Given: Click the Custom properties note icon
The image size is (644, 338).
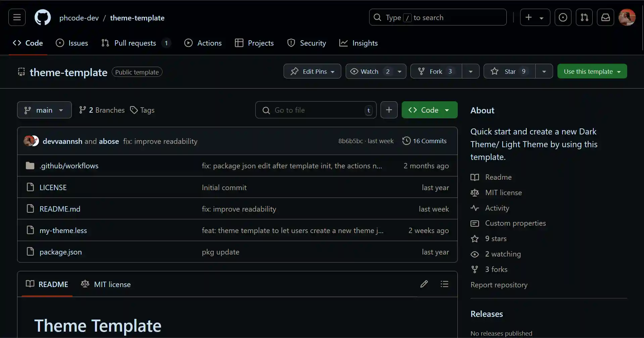Looking at the screenshot, I should [x=475, y=223].
